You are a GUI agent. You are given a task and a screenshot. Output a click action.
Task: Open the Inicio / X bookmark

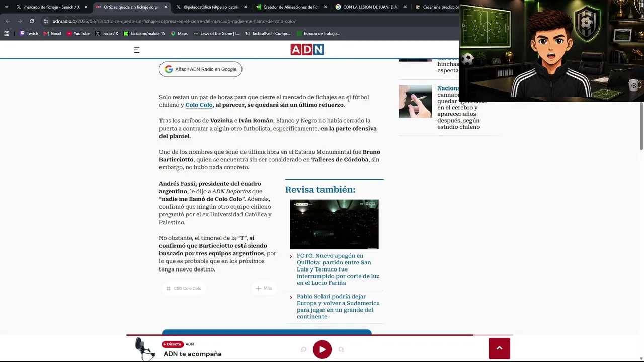(x=106, y=34)
